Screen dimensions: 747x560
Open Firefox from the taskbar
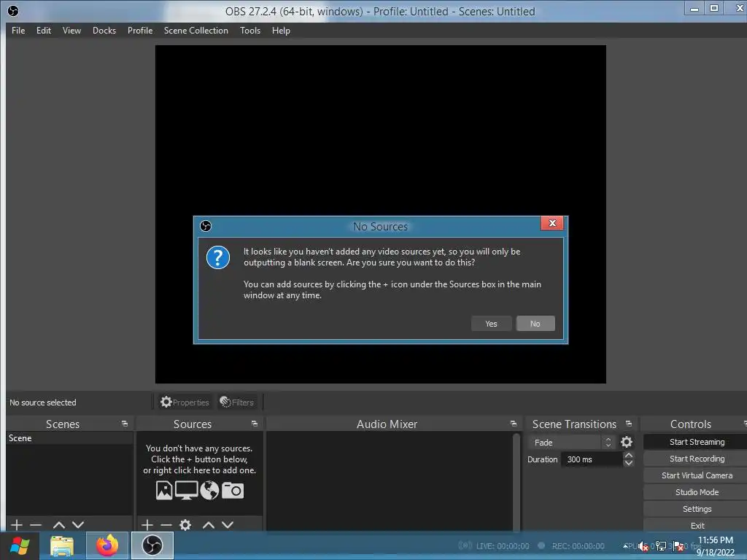coord(107,545)
